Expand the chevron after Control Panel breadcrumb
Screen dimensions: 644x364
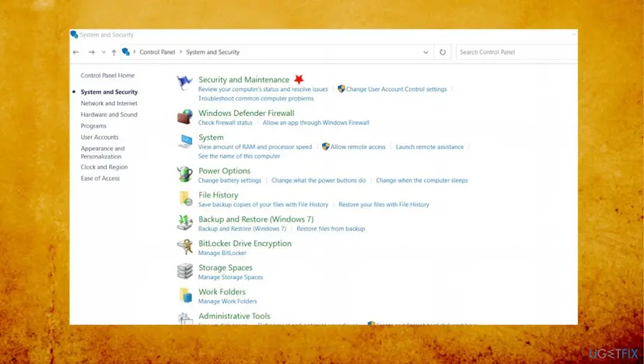(x=180, y=52)
